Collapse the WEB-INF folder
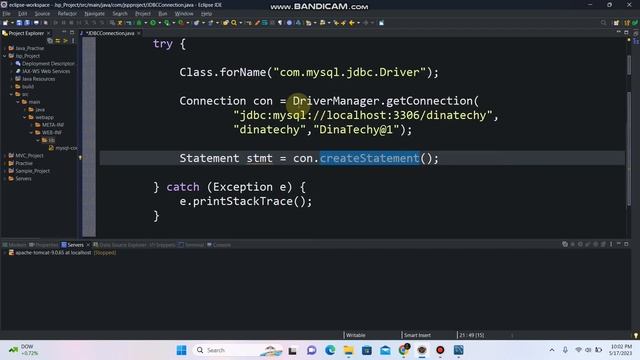 click(31, 133)
